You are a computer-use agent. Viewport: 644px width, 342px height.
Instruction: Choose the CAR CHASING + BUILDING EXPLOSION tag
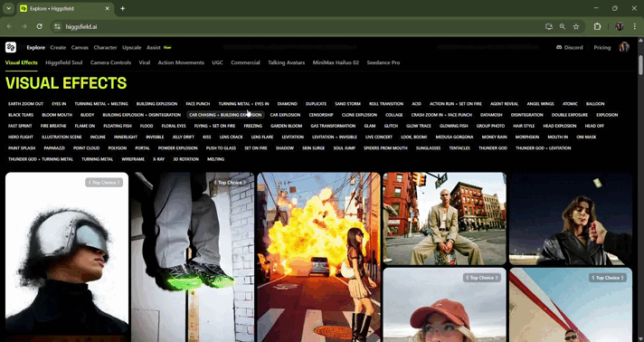(x=225, y=115)
